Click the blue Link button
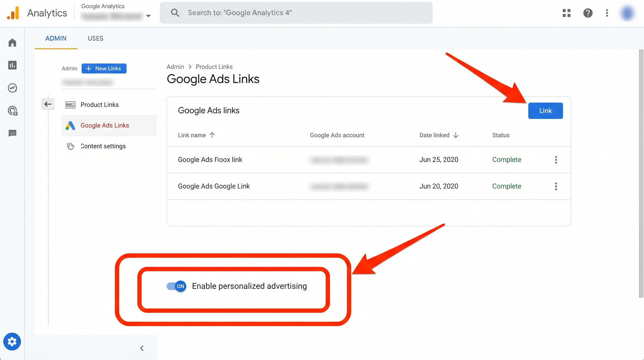Screen dimensions: 644x360 [x=545, y=111]
